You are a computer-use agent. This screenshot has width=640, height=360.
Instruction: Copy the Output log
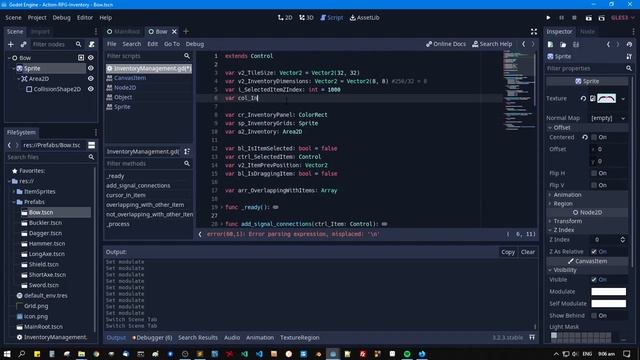508,252
